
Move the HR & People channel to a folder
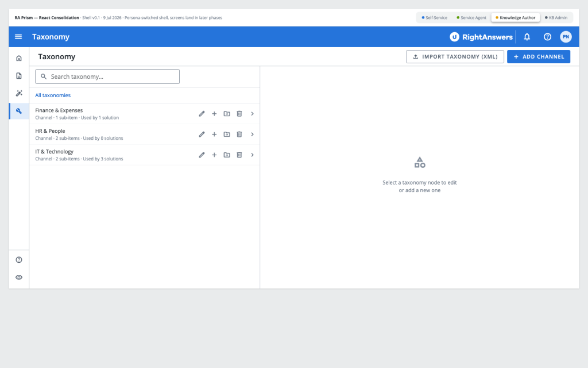pyautogui.click(x=227, y=135)
